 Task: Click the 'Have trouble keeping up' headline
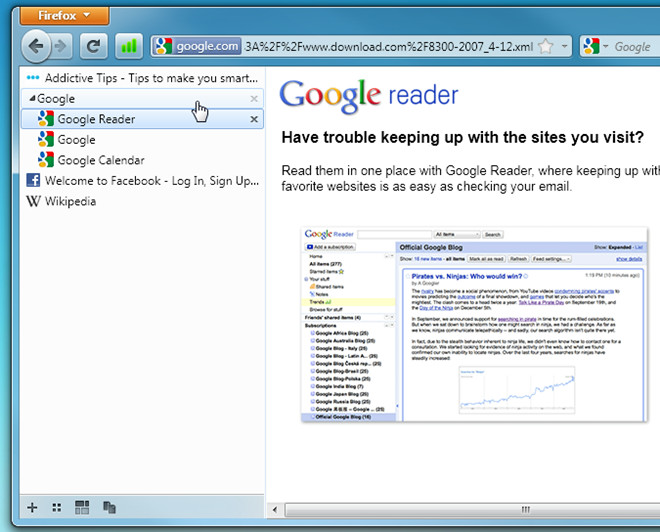[x=463, y=138]
